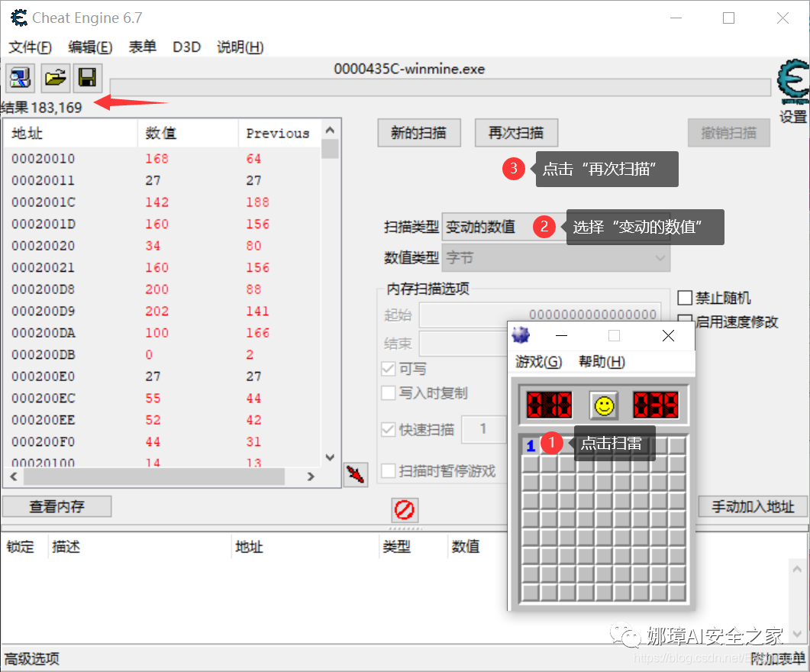Image resolution: width=810 pixels, height=672 pixels.
Task: Select address row 000200DB
Action: 163,355
